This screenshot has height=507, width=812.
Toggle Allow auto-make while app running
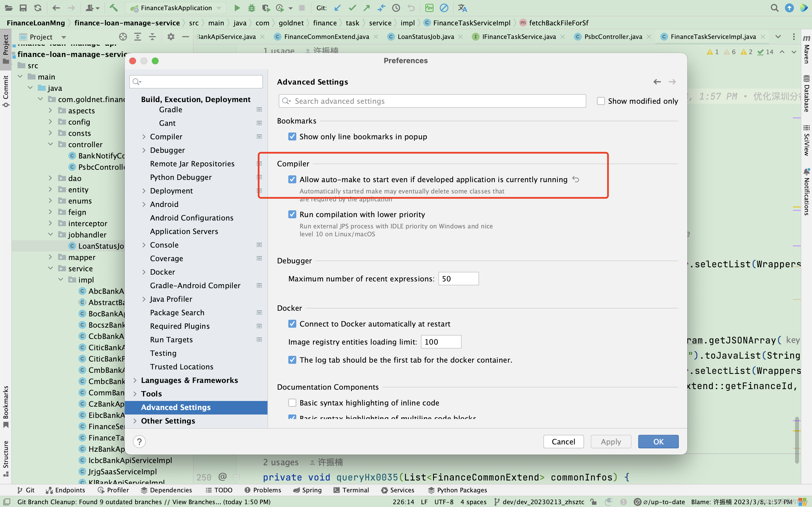(292, 179)
